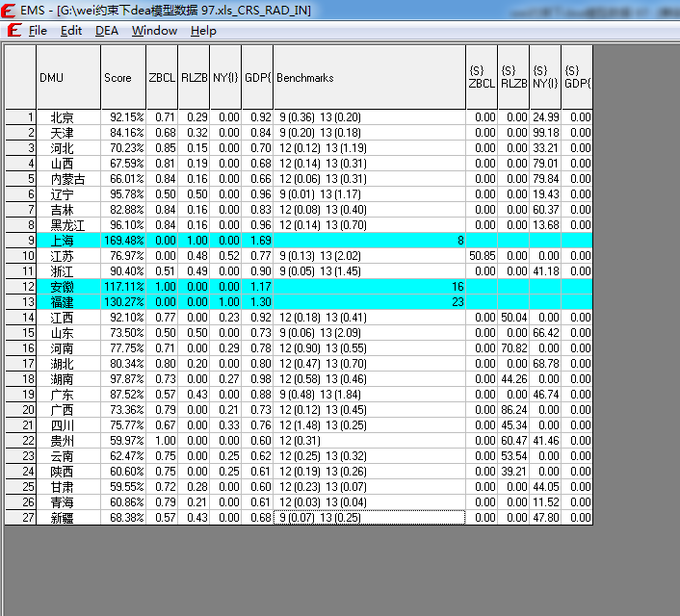The image size is (680, 616).
Task: Select the DMU cell 贵州
Action: tap(68, 441)
